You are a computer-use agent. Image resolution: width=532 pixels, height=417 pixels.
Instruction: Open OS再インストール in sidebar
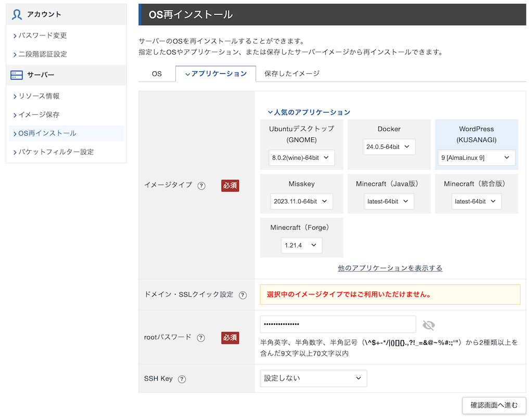coord(66,133)
